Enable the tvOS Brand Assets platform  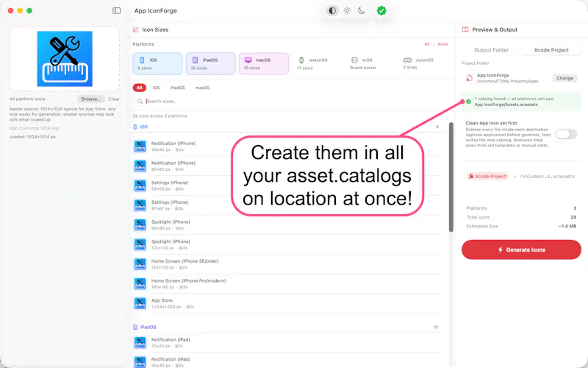click(x=370, y=63)
